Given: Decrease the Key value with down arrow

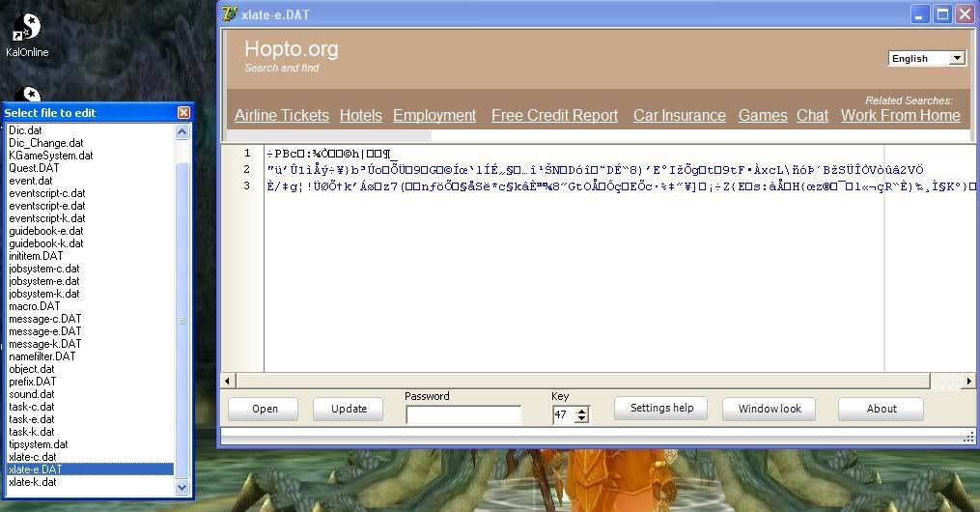Looking at the screenshot, I should click(x=581, y=419).
